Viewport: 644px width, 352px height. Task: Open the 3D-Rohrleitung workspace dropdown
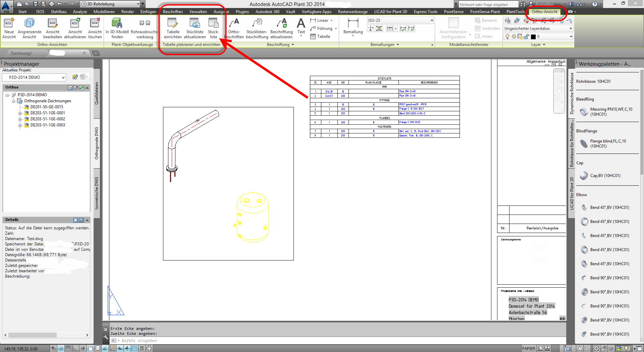point(138,4)
